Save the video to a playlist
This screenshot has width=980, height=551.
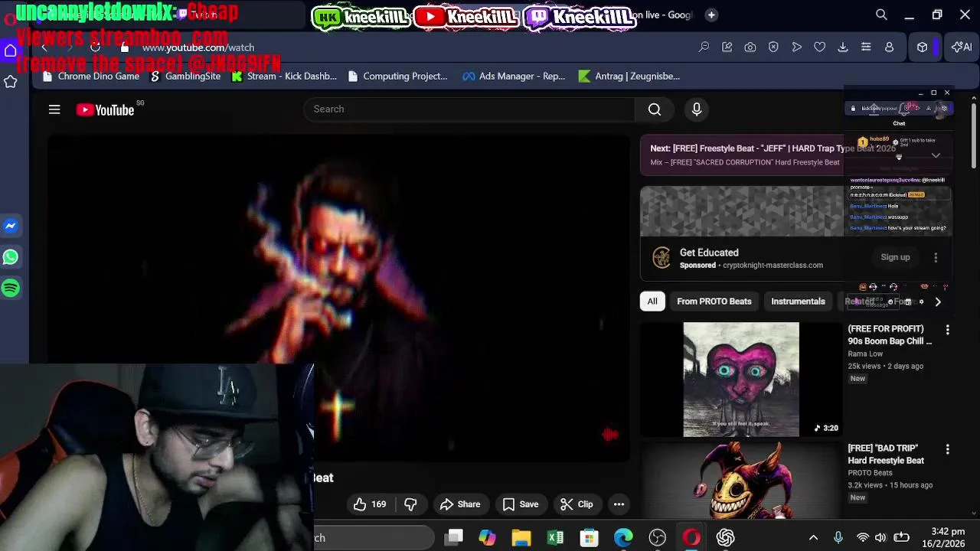pyautogui.click(x=521, y=504)
